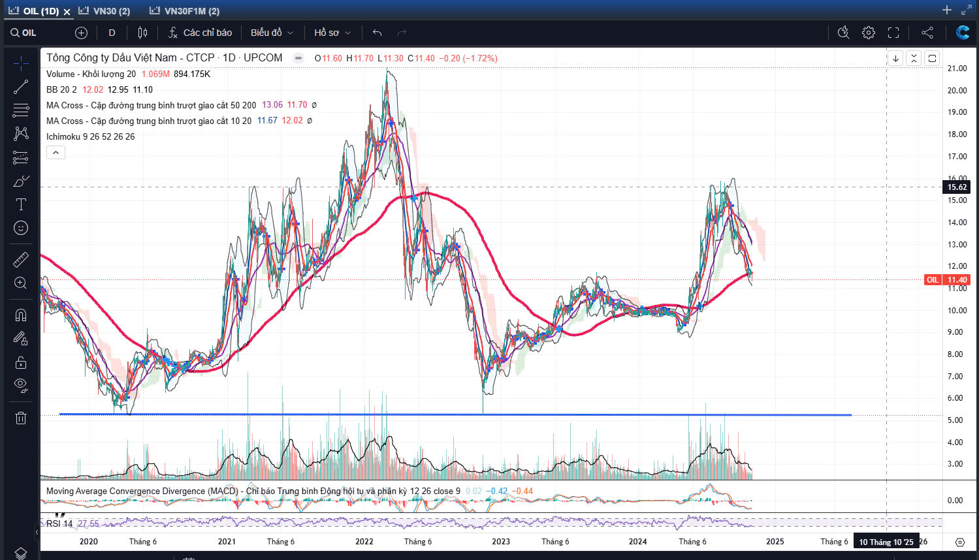Click the OIL 11.40 current price label
The width and height of the screenshot is (979, 560).
947,280
